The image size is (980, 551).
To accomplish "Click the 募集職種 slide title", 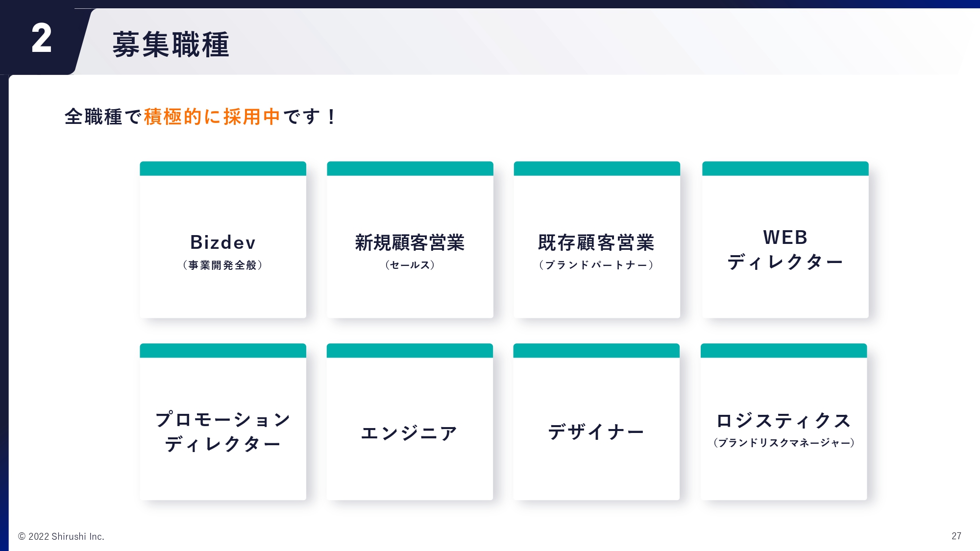I will point(171,45).
